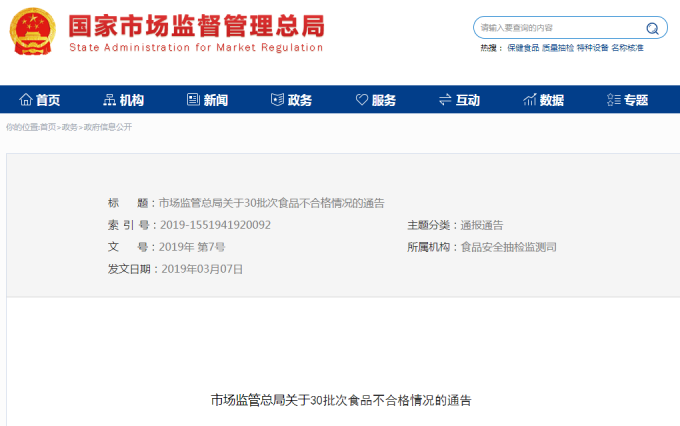680x426 pixels.
Task: Click the metadata title 市场监管总局关于30批次食品不合格情况的通告
Action: [x=271, y=203]
